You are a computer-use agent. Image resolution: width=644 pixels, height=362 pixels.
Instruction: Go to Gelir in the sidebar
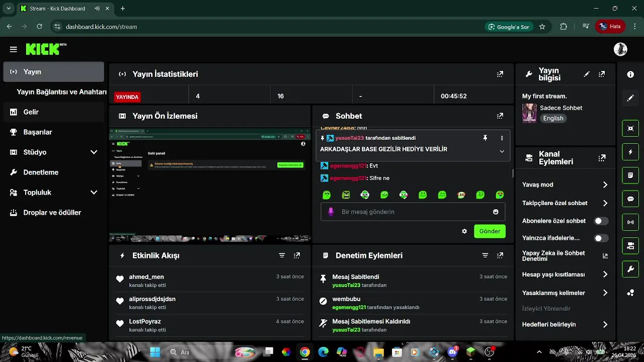click(x=53, y=112)
